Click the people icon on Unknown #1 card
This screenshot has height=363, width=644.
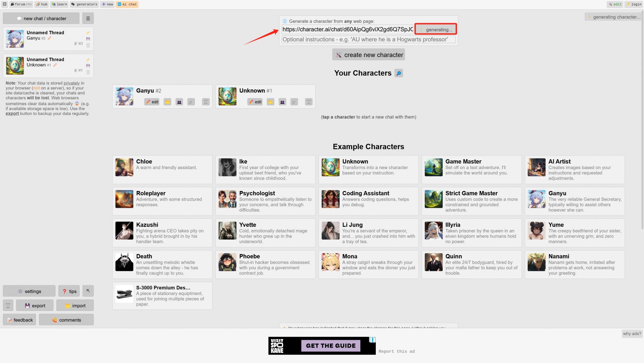point(282,102)
